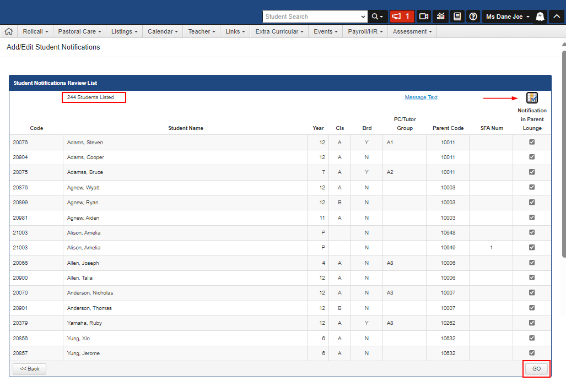This screenshot has width=566, height=392.
Task: Click the ghost icon beside user name
Action: pyautogui.click(x=540, y=17)
